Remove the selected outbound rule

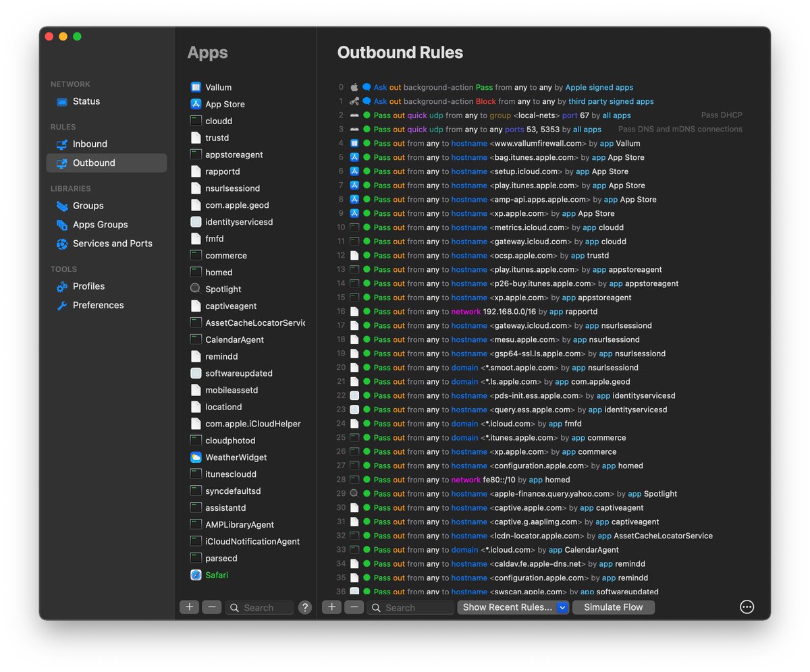(354, 607)
